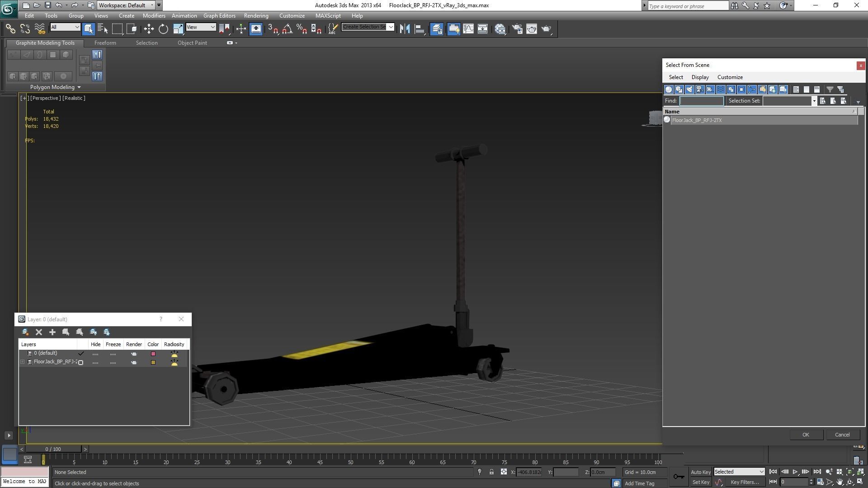
Task: Open the color swatch of FloorJack_BP_RFJ layer
Action: (x=153, y=362)
